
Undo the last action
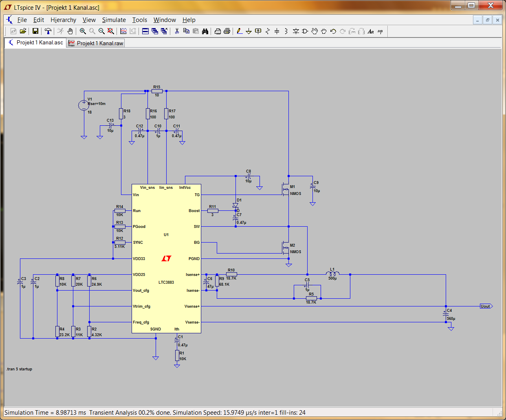tap(333, 31)
